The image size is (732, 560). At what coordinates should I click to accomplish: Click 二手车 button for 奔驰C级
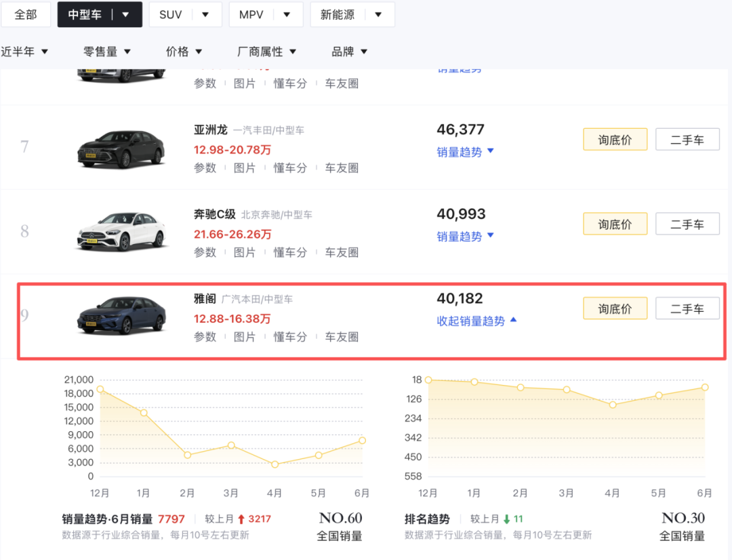[687, 224]
